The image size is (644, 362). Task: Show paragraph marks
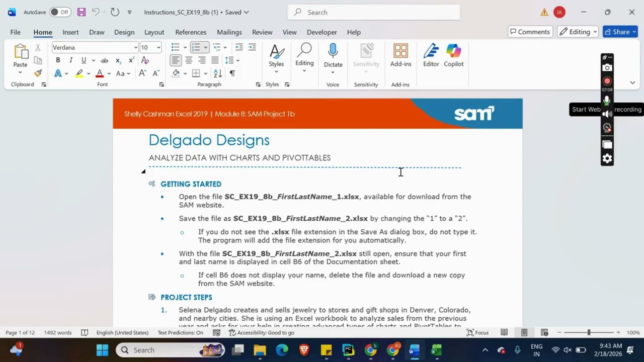click(x=232, y=73)
